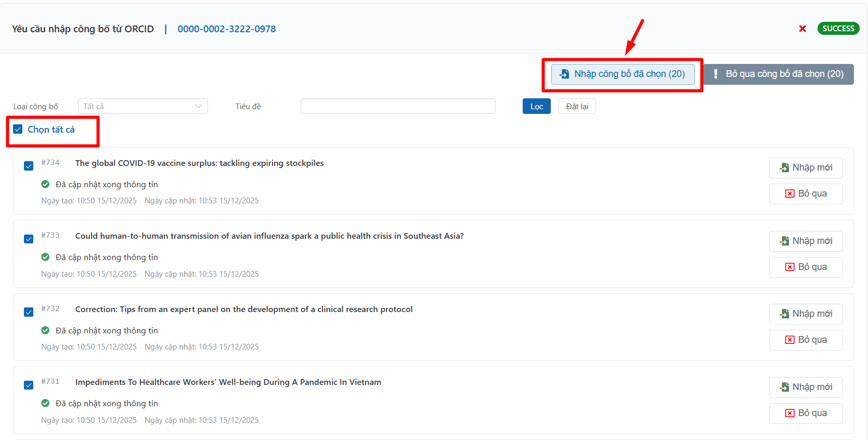Image resolution: width=868 pixels, height=440 pixels.
Task: Click the 'Lọc' filter button
Action: [536, 106]
